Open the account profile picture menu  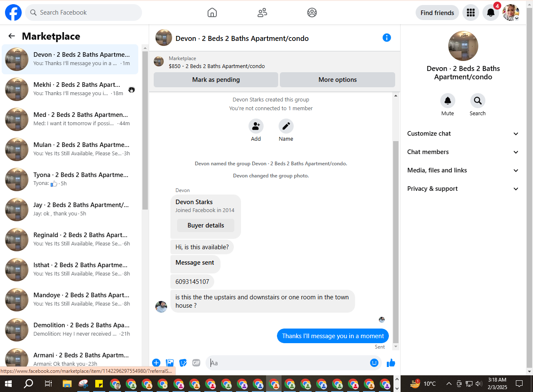511,13
